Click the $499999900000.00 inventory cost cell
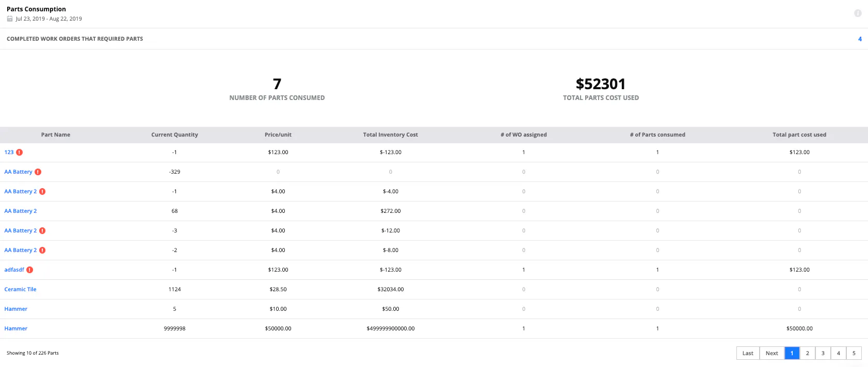 391,328
